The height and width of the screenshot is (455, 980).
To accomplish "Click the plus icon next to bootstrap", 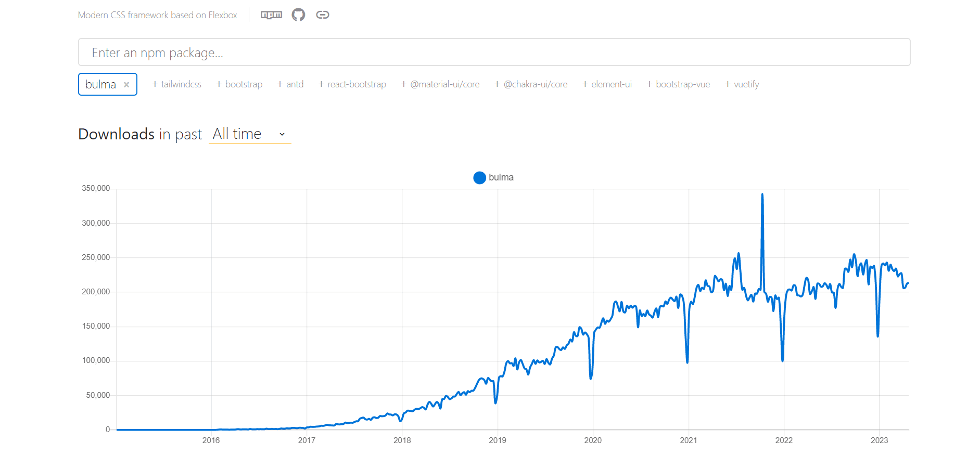I will [x=219, y=84].
